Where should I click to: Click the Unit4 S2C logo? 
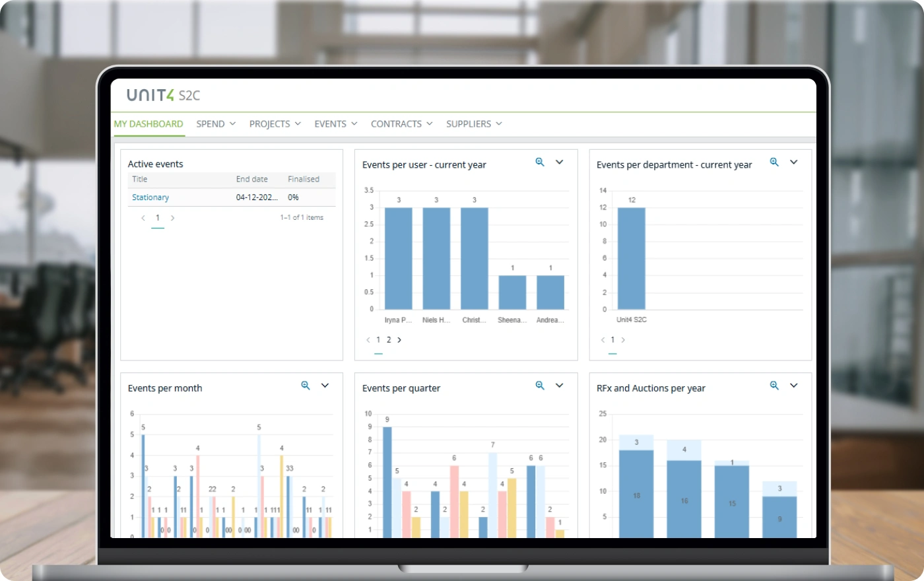163,95
